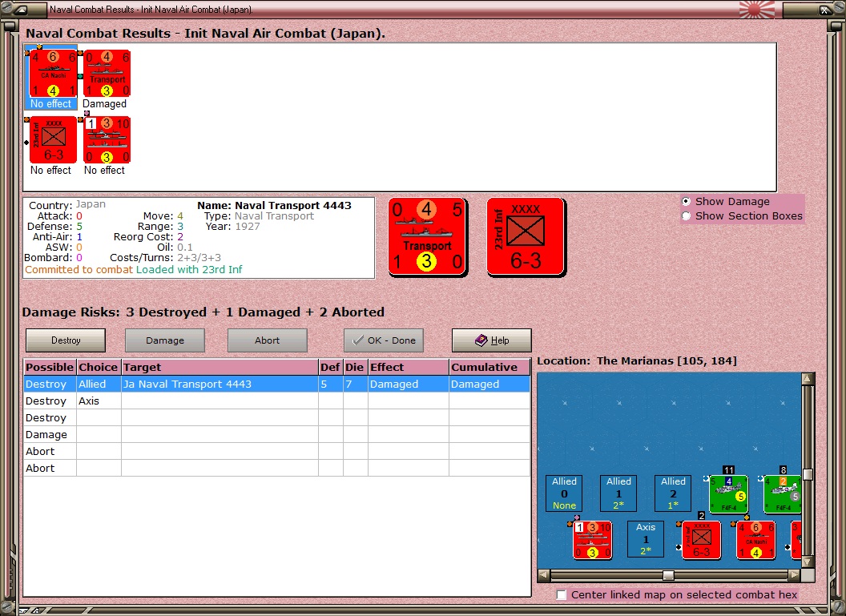Select the damaged Transport counter in results panel
Viewport: 846px width, 616px height.
[x=107, y=74]
